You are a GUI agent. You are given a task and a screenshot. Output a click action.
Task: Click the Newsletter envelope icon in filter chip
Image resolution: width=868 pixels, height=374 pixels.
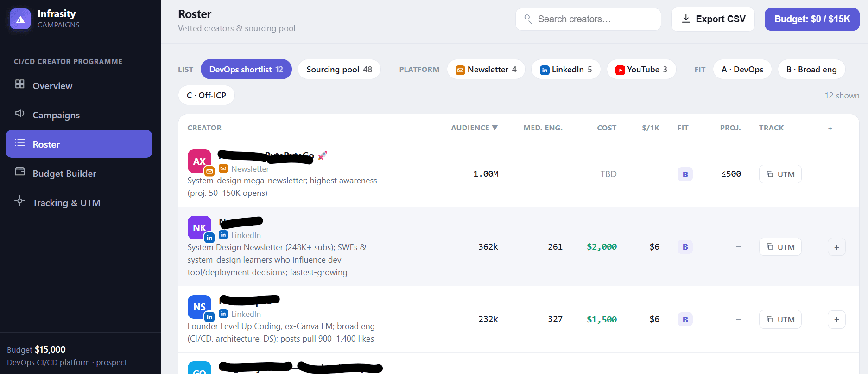[460, 70]
